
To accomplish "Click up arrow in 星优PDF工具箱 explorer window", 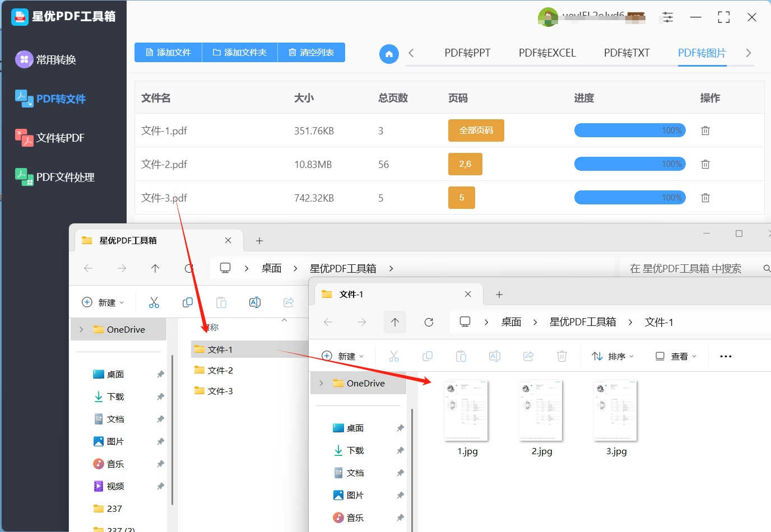I will [x=155, y=268].
